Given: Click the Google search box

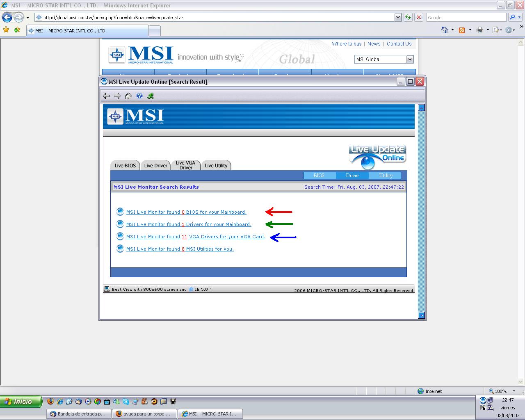Looking at the screenshot, I should click(466, 17).
